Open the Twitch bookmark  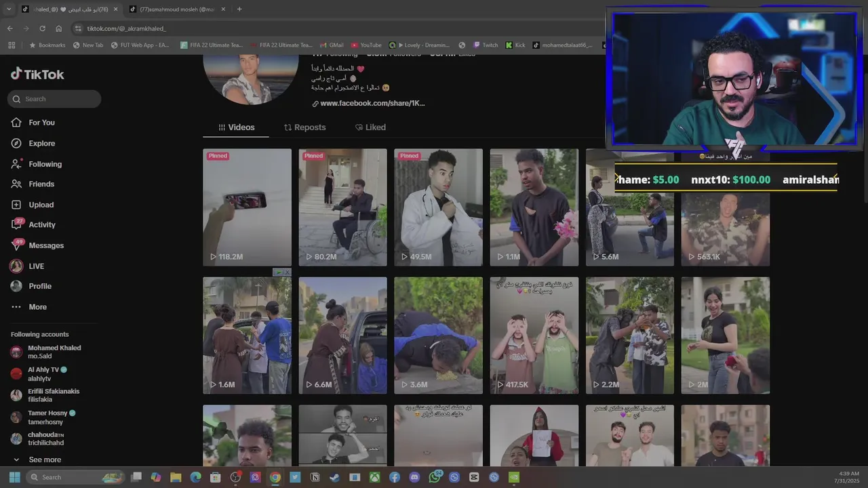tap(486, 45)
